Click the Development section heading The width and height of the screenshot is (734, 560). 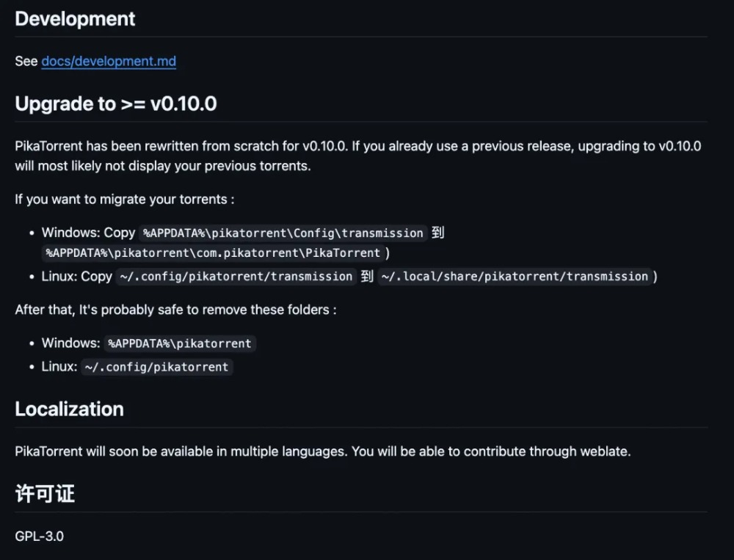pos(75,19)
